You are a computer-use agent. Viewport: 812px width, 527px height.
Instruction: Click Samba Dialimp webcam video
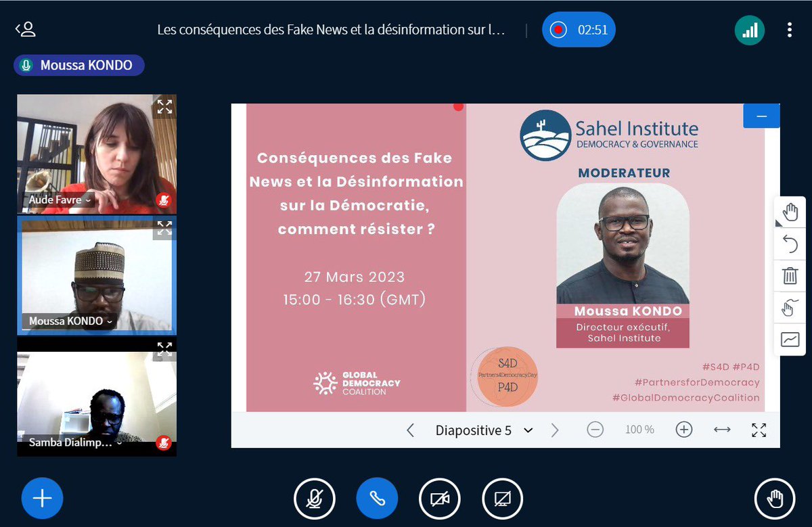click(x=97, y=396)
